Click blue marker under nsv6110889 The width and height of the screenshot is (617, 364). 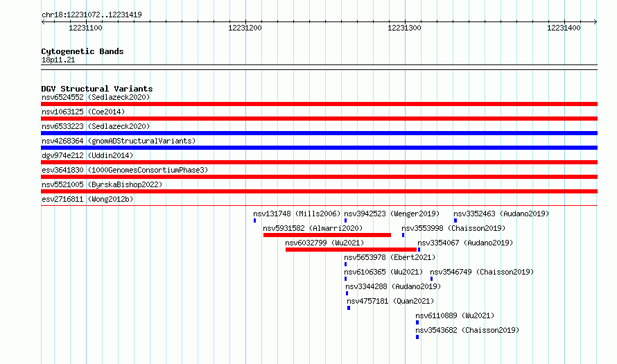[417, 322]
